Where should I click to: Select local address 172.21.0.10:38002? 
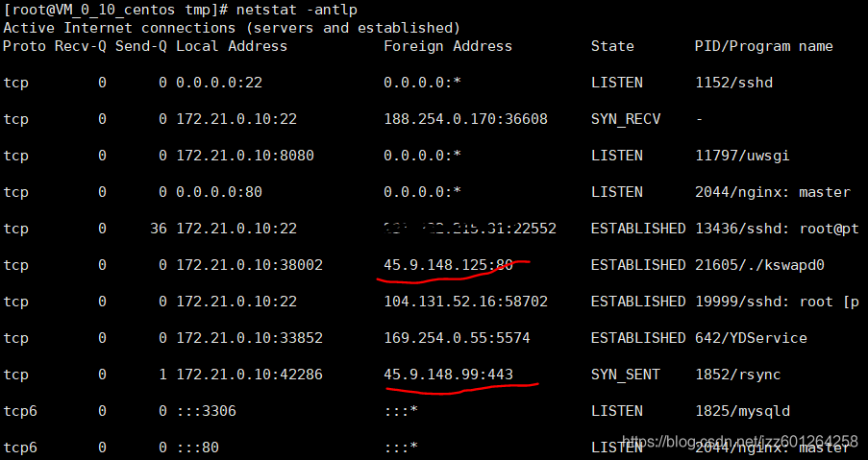tap(249, 265)
